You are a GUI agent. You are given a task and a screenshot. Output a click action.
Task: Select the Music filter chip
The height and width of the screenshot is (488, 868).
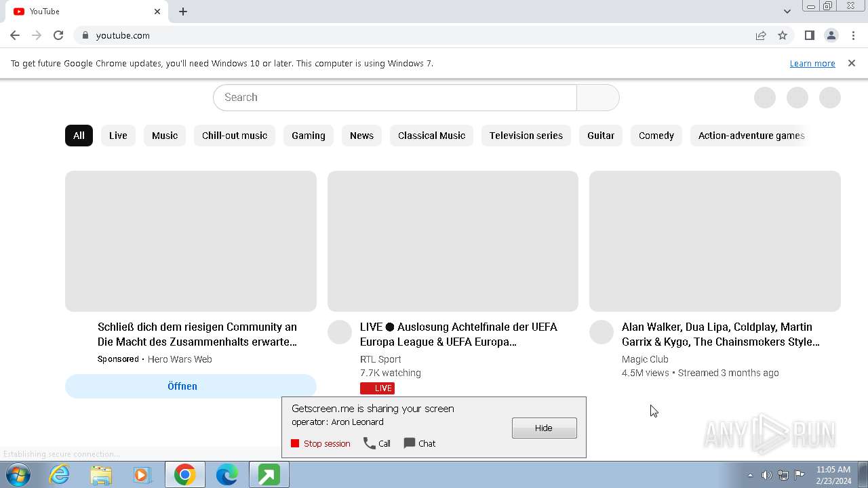(165, 136)
